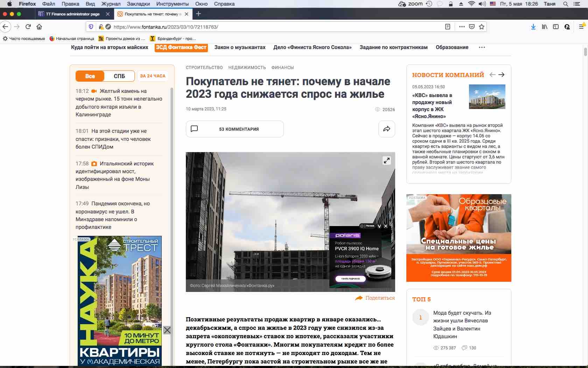Screen dimensions: 588x368
Task: Open the input language flag in menu bar
Action: coord(492,4)
